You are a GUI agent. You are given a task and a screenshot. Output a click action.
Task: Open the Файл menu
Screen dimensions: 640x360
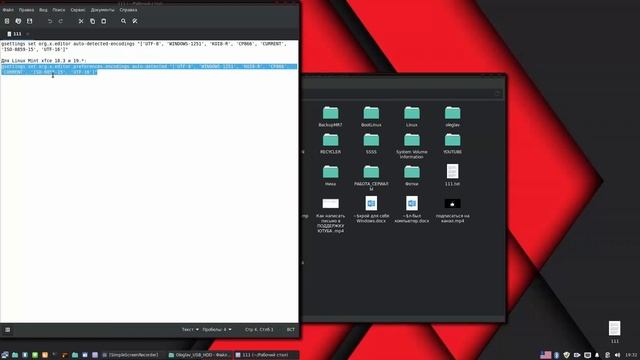tap(8, 10)
